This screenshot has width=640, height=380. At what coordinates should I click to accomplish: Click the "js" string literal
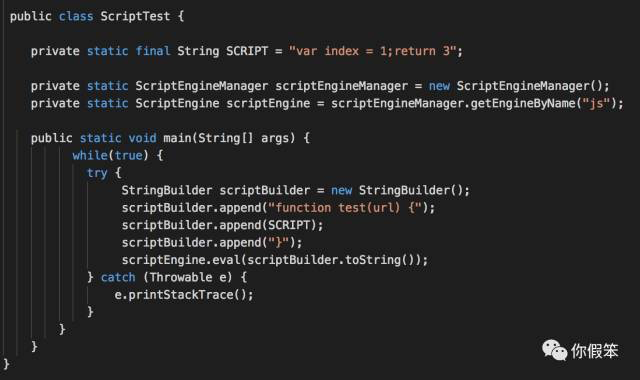[596, 104]
